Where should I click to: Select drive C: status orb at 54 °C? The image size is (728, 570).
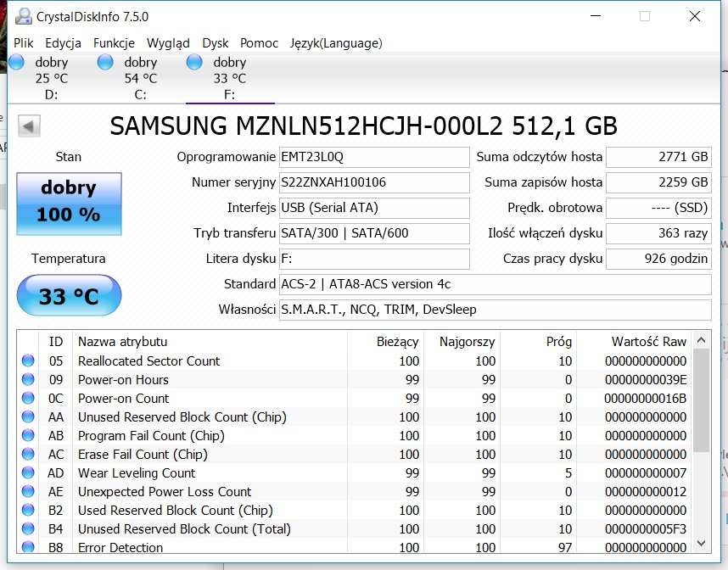coord(105,62)
